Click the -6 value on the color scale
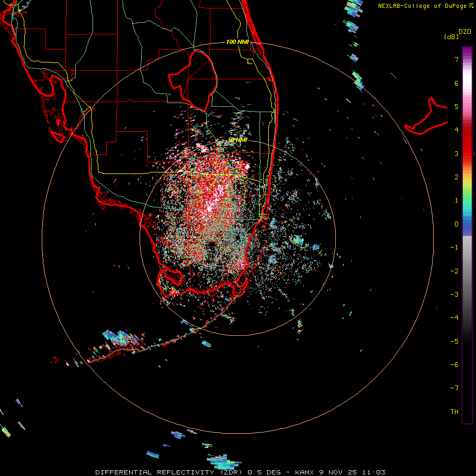The image size is (476, 476). coord(454,364)
